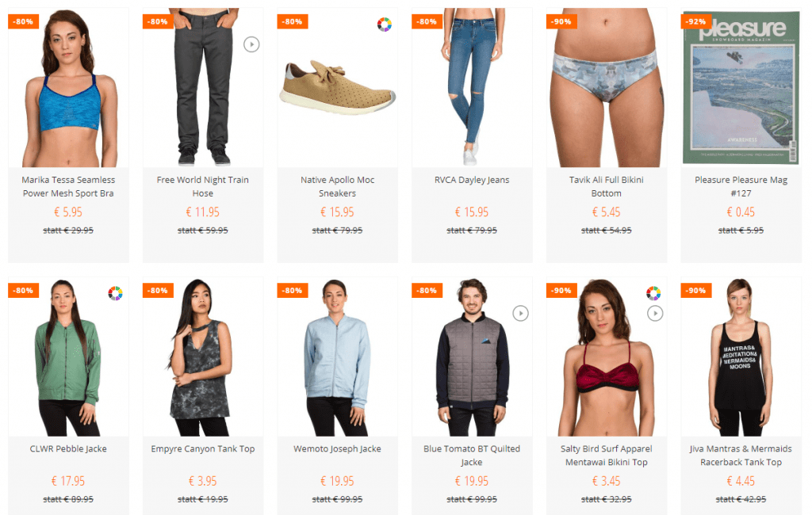Screen dimensions: 812x515
Task: View the Pleasure snowboard magazine cover image
Action: pyautogui.click(x=741, y=87)
